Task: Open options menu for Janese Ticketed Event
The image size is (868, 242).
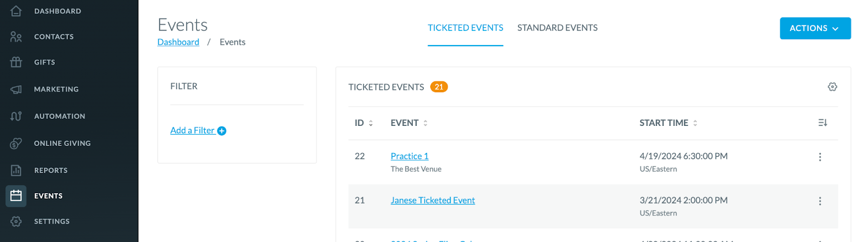Action: click(x=820, y=201)
